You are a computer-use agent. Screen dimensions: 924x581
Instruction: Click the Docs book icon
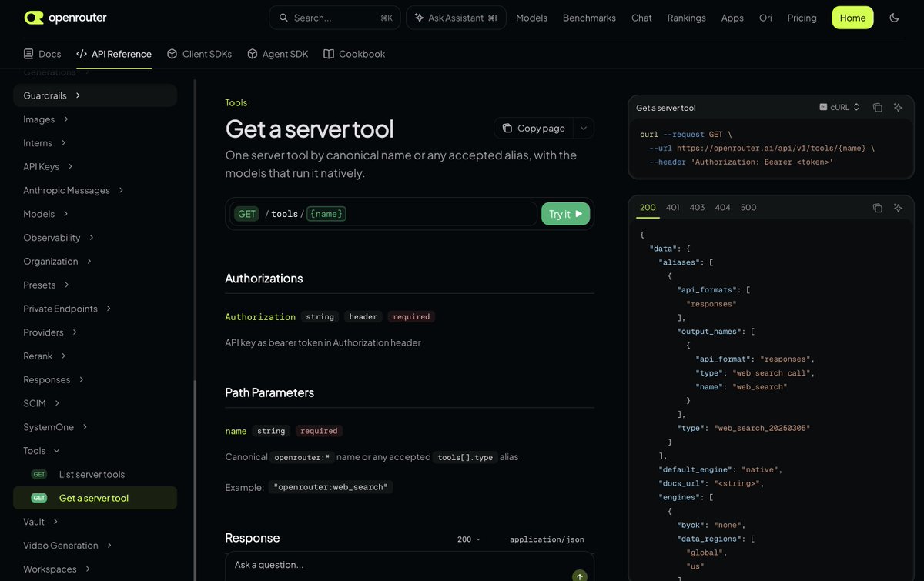coord(28,54)
